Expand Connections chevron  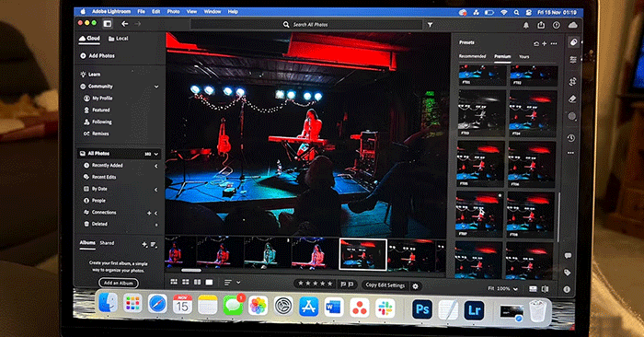(x=156, y=214)
